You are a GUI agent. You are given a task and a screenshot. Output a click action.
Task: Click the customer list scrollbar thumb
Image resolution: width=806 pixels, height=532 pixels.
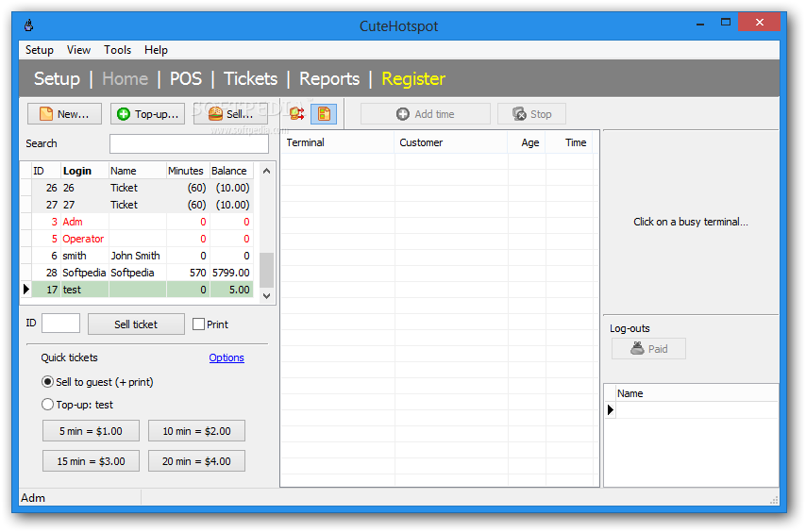pos(266,270)
